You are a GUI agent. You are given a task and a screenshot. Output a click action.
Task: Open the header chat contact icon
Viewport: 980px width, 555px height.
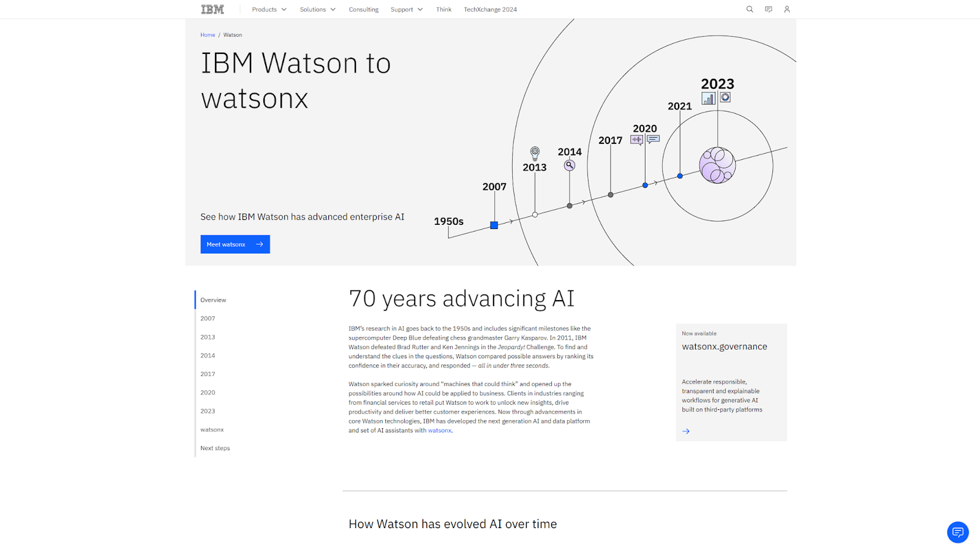768,9
